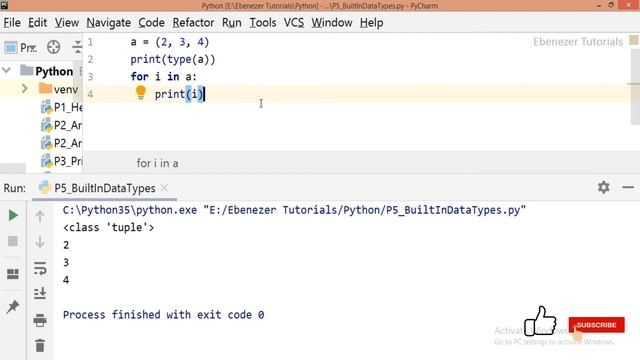The width and height of the screenshot is (640, 360).
Task: Click the inspection status indicator at editor top-right
Action: coord(633,40)
